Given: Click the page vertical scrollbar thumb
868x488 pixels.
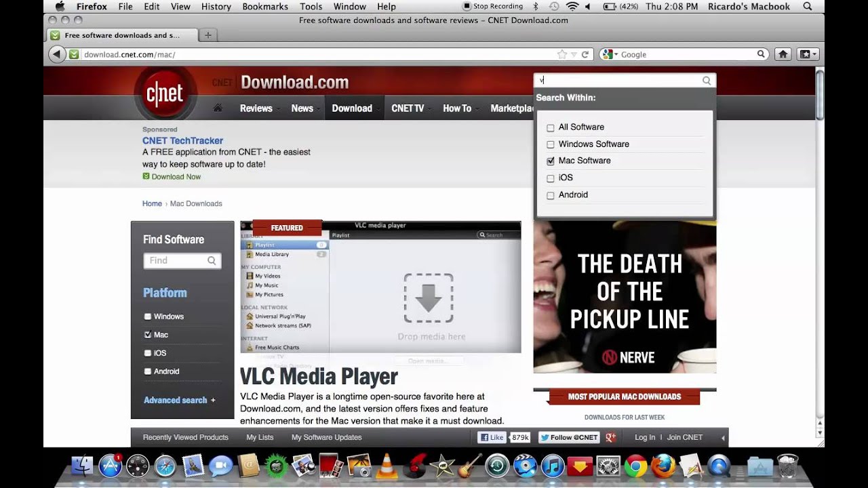Looking at the screenshot, I should [x=820, y=94].
